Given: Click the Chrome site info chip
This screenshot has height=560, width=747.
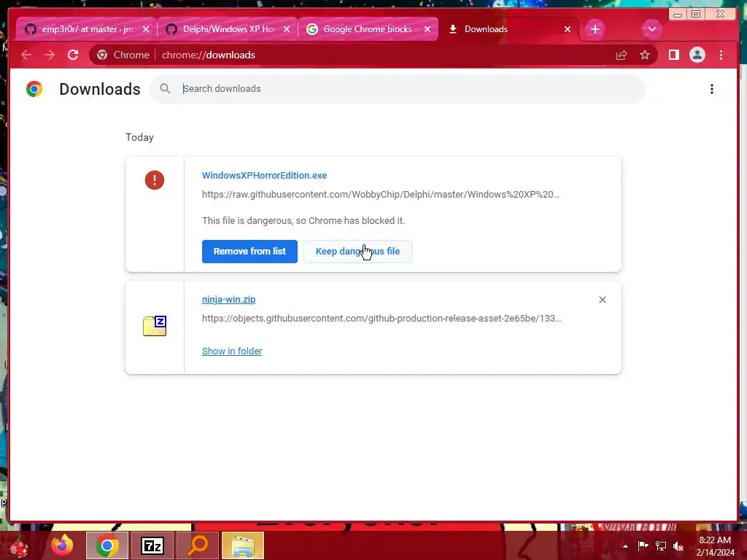Looking at the screenshot, I should coord(123,55).
